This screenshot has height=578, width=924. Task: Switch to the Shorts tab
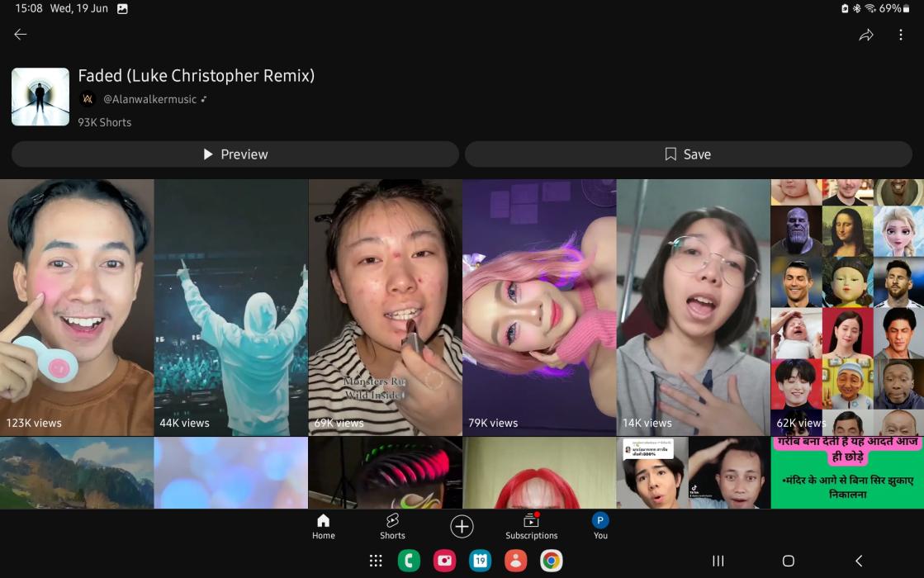[392, 526]
